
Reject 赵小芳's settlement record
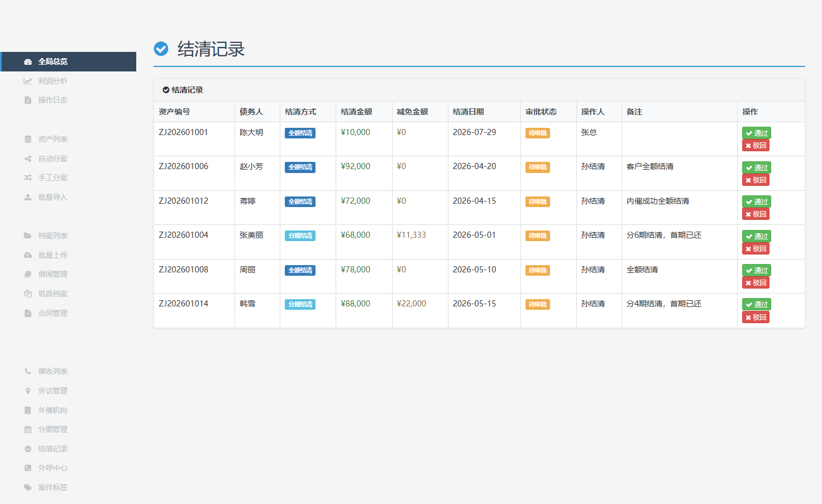756,180
